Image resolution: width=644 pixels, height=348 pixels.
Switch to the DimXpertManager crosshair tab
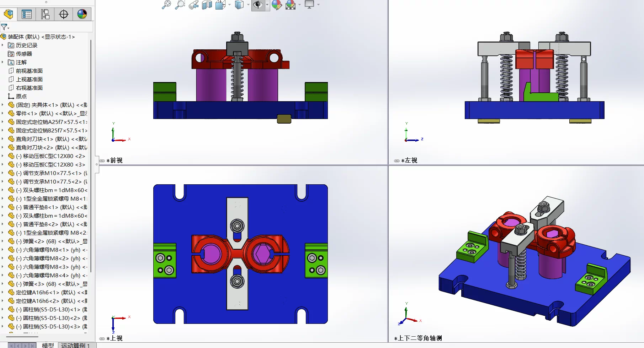pos(64,14)
